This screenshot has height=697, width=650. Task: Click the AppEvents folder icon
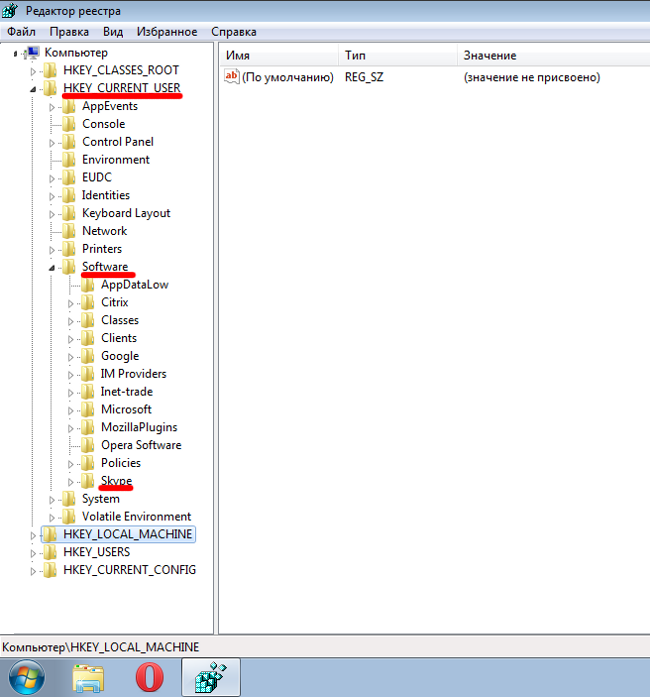(x=69, y=106)
